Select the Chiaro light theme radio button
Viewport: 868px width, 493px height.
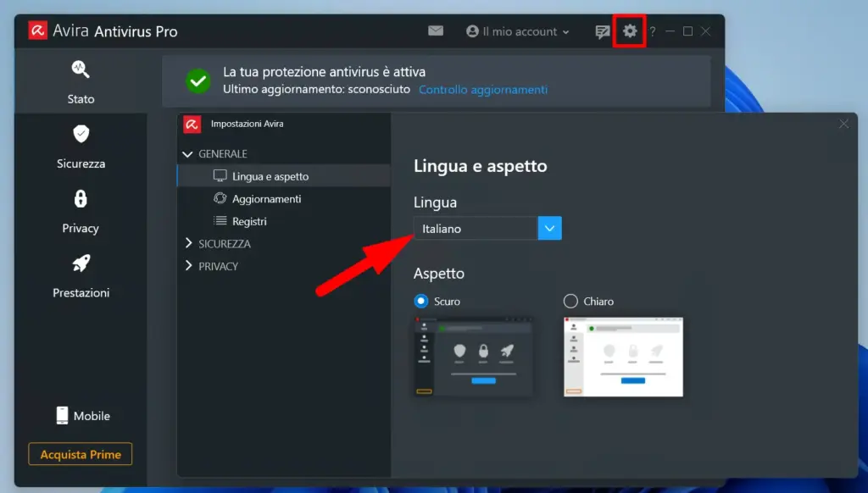570,301
